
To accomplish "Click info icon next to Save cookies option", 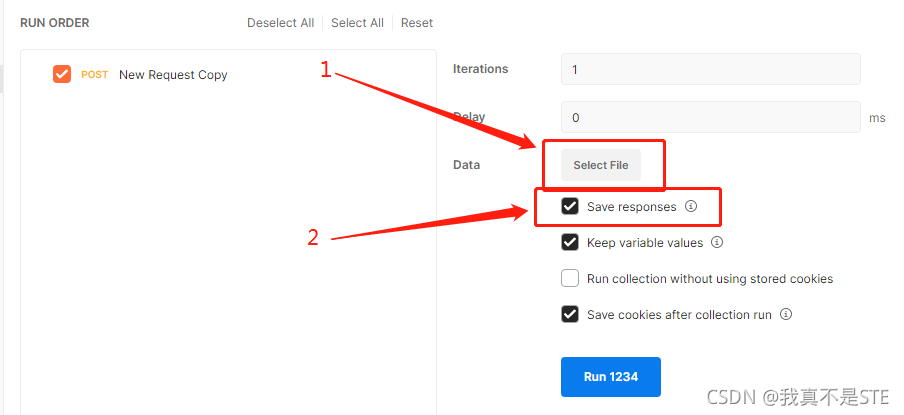I will coord(786,314).
